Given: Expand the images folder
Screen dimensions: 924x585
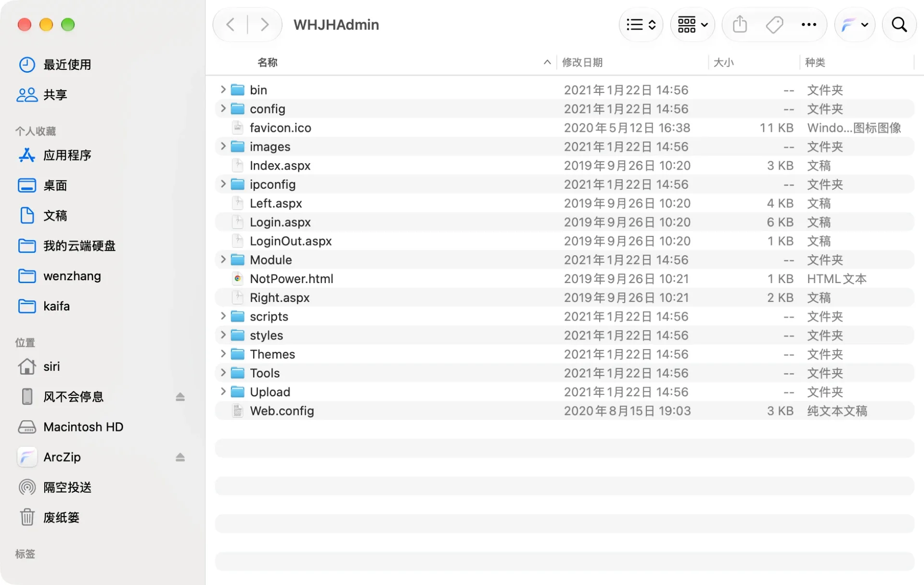Looking at the screenshot, I should (x=223, y=146).
